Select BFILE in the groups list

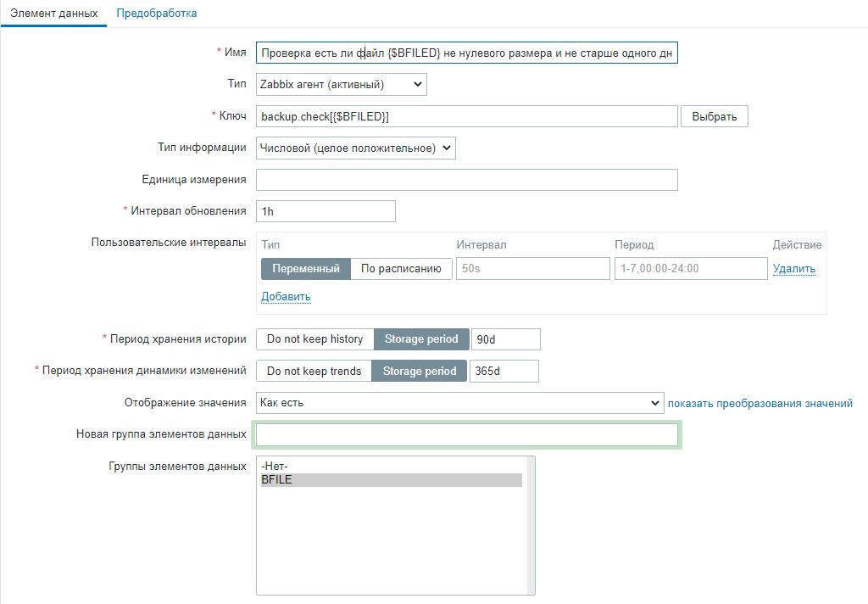pyautogui.click(x=391, y=480)
